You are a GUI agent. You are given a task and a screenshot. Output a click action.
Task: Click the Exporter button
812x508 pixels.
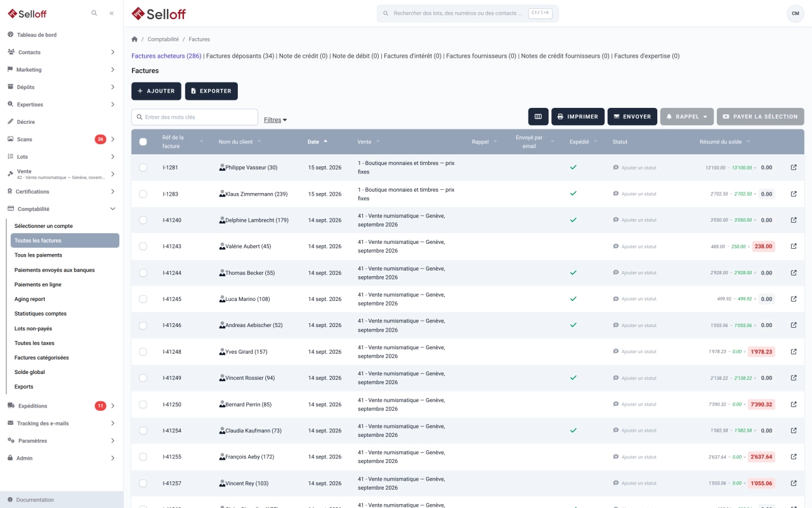point(211,91)
